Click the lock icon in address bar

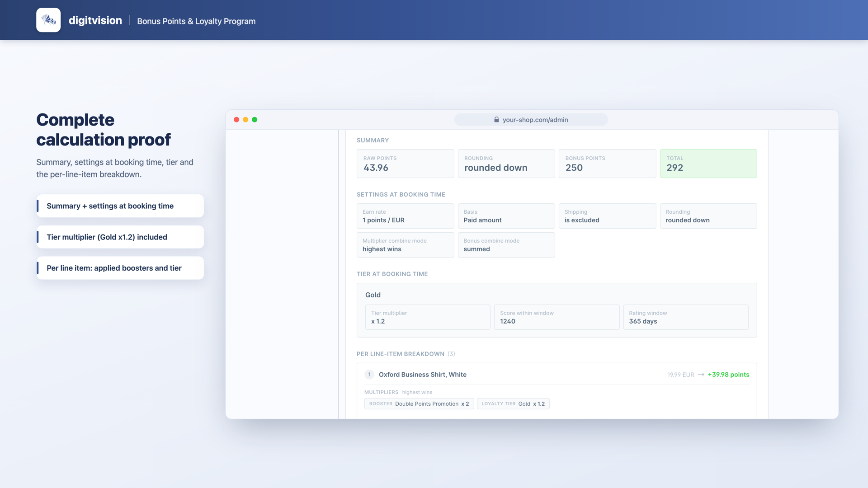click(496, 120)
